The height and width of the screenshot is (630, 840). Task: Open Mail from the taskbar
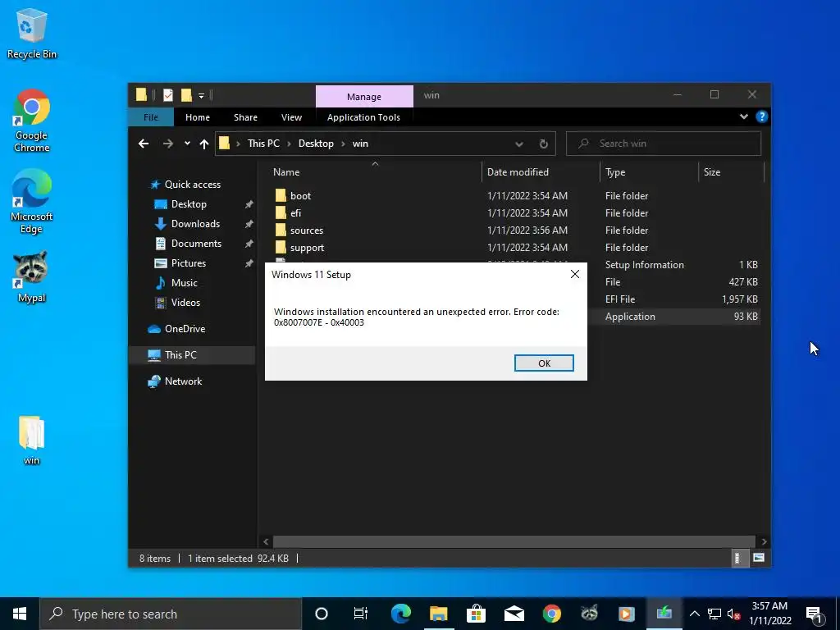pos(514,614)
